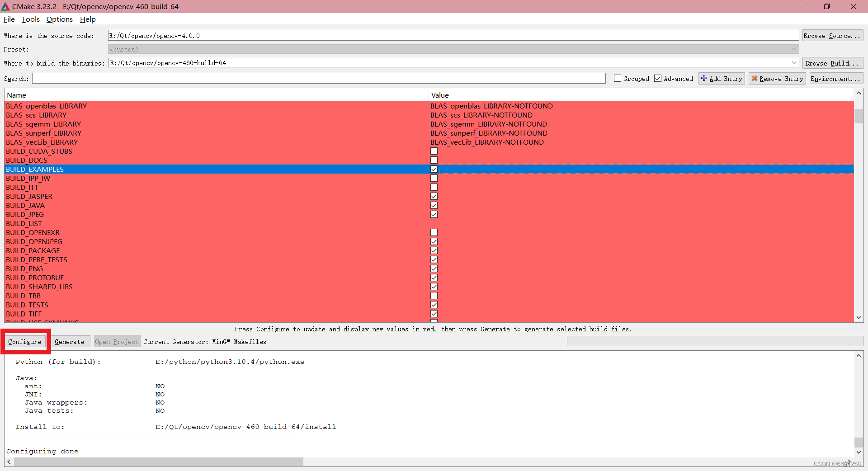Click the BLAS_sunperf_LIBRARY-NOTFOUND value
This screenshot has height=471, width=868.
point(489,133)
